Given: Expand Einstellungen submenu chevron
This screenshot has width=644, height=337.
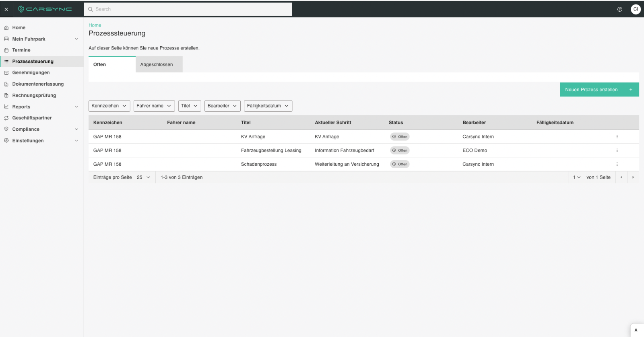Looking at the screenshot, I should point(76,140).
